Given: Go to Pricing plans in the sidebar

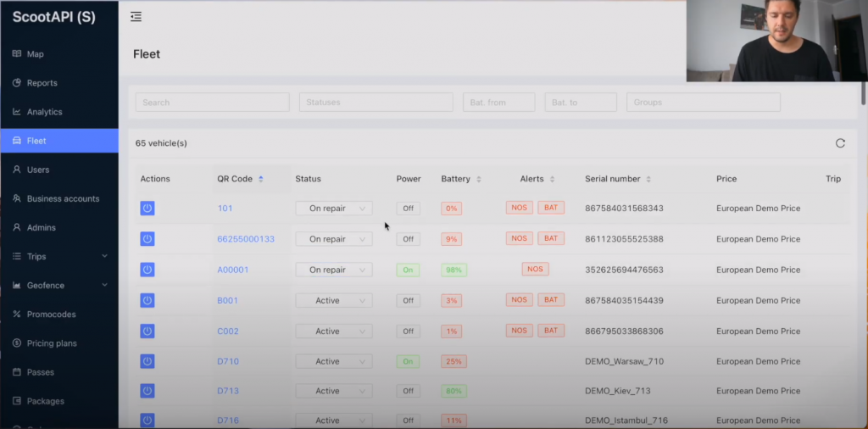Looking at the screenshot, I should click(51, 343).
